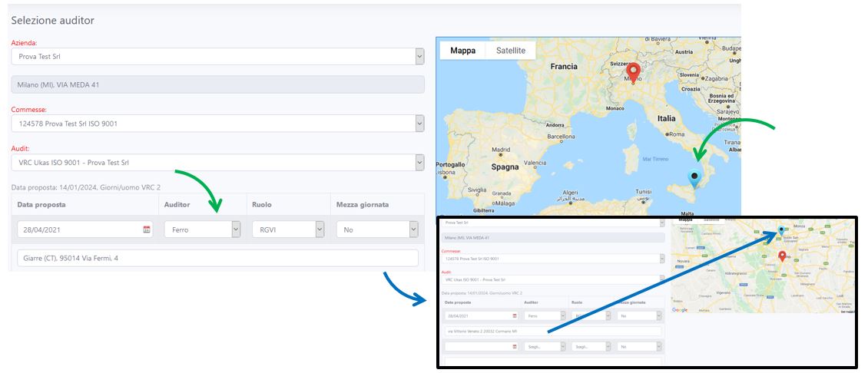Expand the Azienda dropdown

419,57
